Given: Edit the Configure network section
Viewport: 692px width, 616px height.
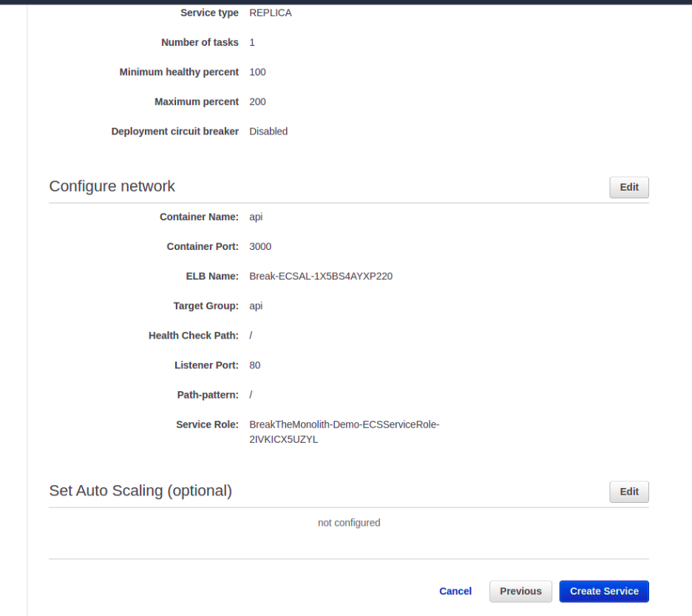Looking at the screenshot, I should (628, 187).
